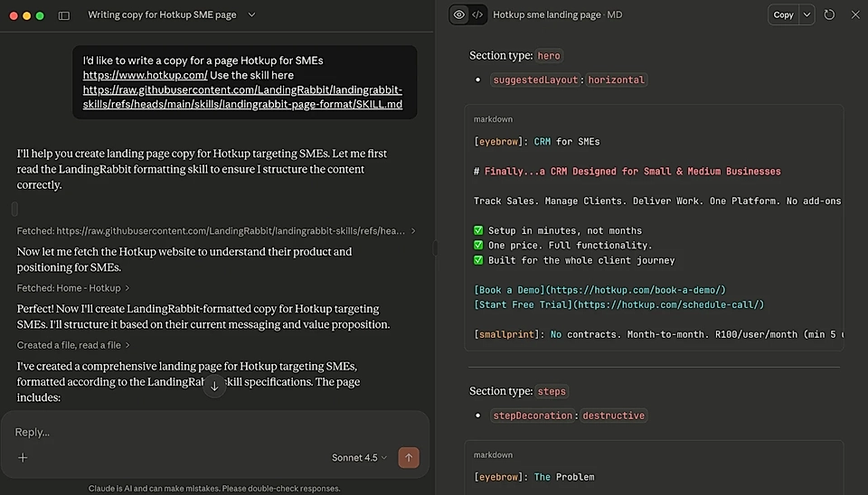The image size is (868, 495).
Task: Select the hero section type tag
Action: (549, 55)
